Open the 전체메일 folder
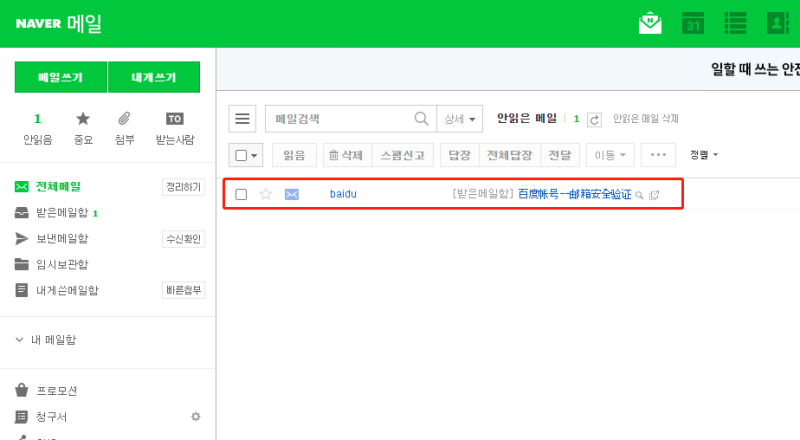Image resolution: width=800 pixels, height=440 pixels. coord(58,187)
